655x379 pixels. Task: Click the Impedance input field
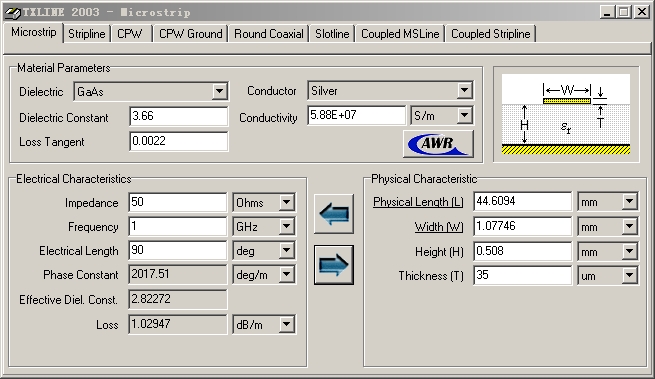[x=178, y=202]
